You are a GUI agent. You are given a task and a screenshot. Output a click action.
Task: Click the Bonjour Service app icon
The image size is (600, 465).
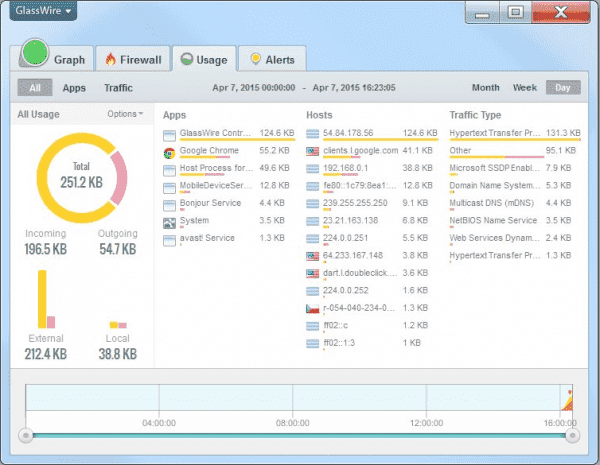pos(169,205)
